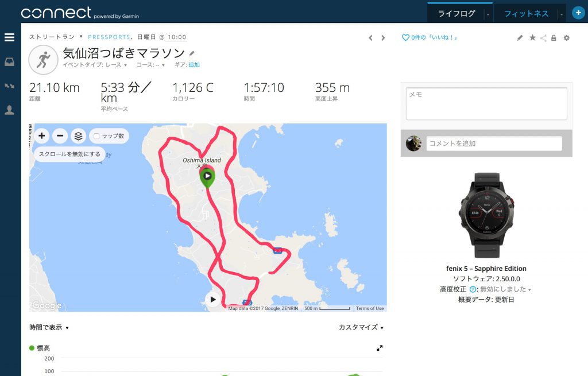Image resolution: width=588 pixels, height=376 pixels.
Task: Expand the 時間で表示 dropdown
Action: click(49, 327)
